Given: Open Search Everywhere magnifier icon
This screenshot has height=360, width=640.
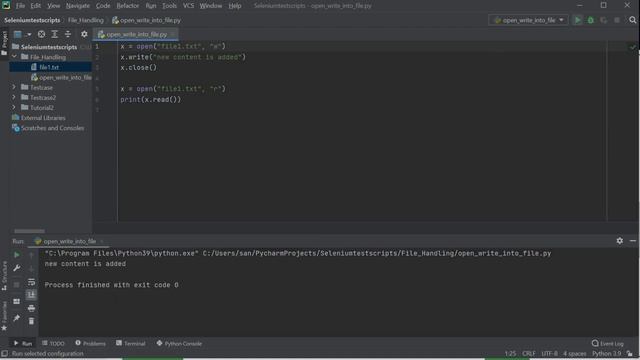Looking at the screenshot, I should point(633,20).
